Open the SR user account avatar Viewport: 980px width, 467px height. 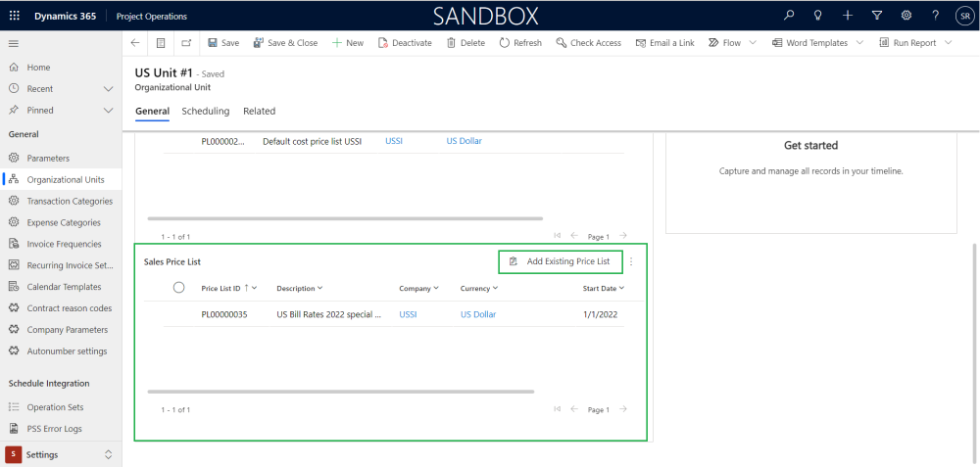point(963,17)
